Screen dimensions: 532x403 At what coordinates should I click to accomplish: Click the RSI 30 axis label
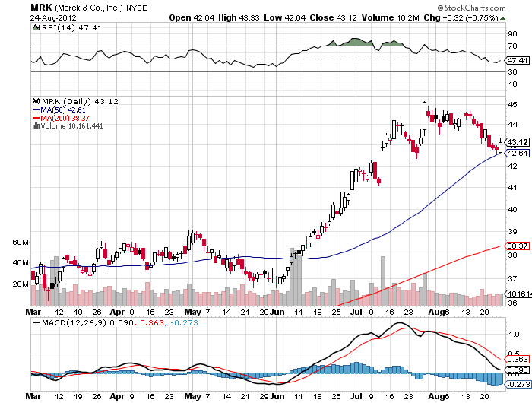pos(512,72)
